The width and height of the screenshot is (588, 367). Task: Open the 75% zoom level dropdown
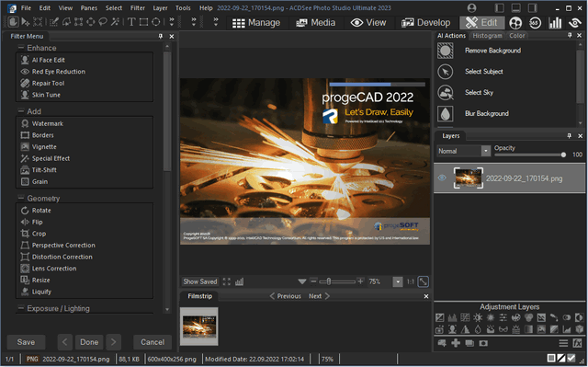pos(398,281)
